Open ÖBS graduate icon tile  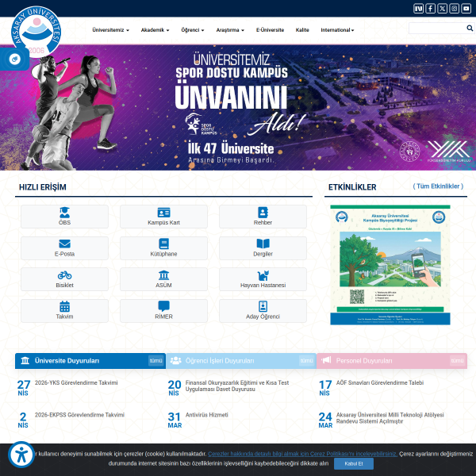click(65, 217)
